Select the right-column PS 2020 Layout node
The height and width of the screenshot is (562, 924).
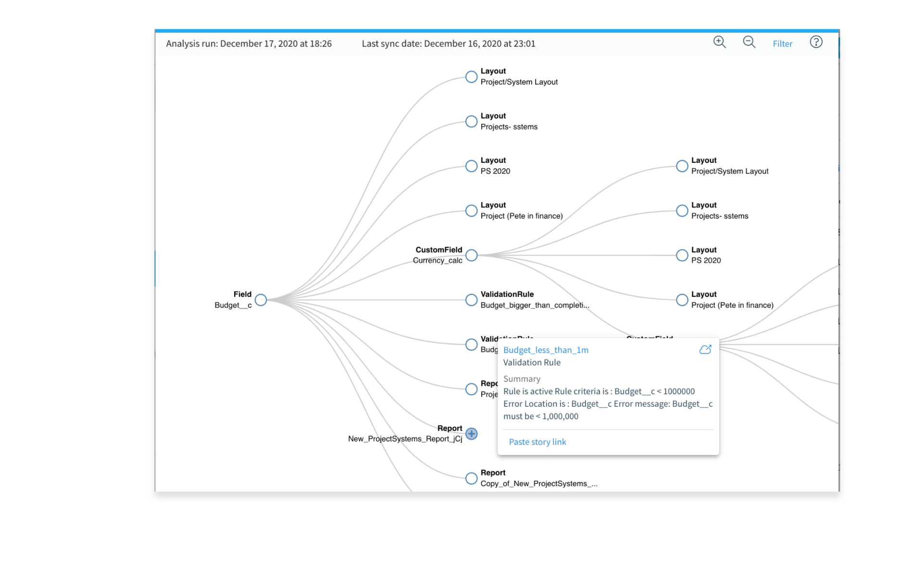click(x=682, y=256)
